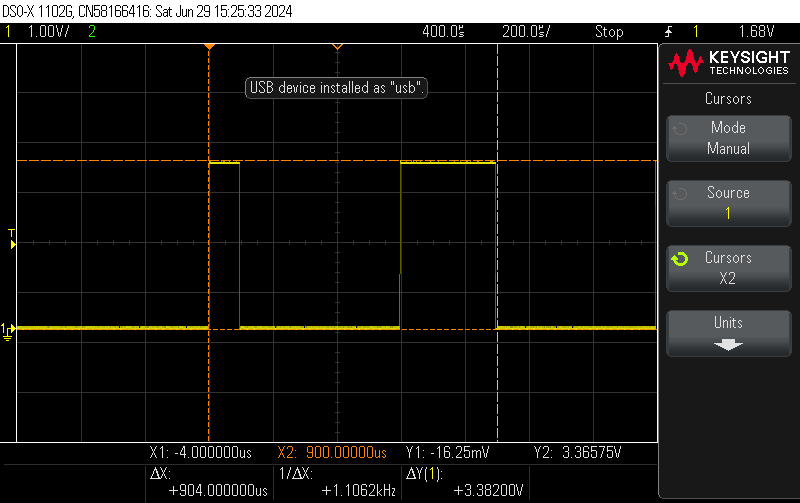Open the cursor Mode Manual softkey
800x503 pixels.
click(729, 138)
